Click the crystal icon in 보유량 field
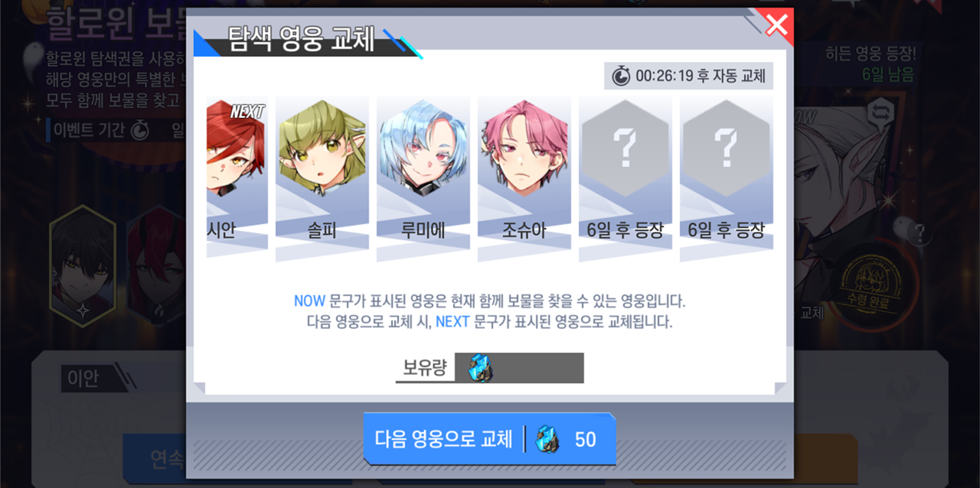Screen dimensions: 980x488 click(x=480, y=368)
